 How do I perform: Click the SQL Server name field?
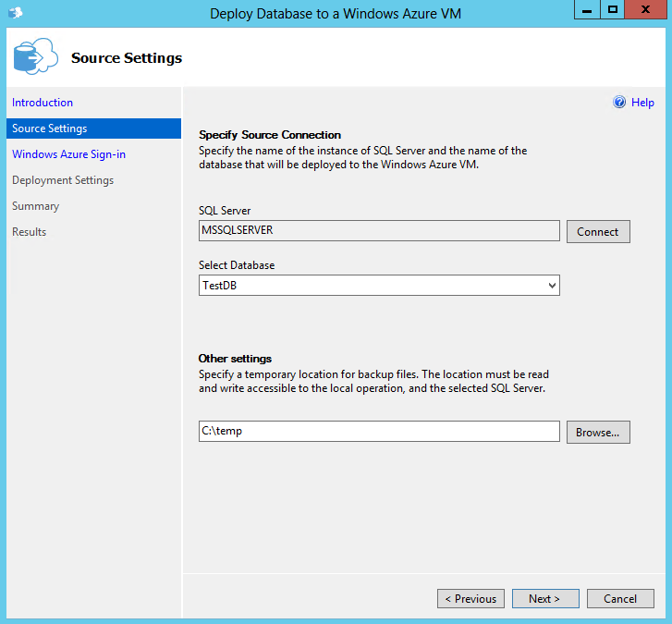pos(379,231)
